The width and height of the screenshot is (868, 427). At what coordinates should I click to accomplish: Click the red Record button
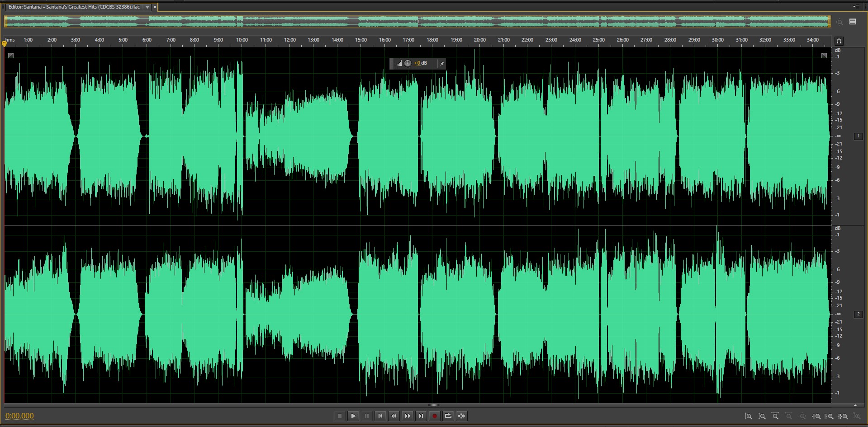pos(435,416)
